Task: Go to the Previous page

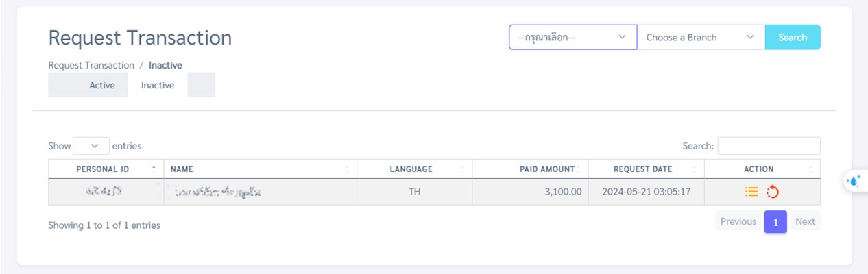Action: [x=738, y=221]
